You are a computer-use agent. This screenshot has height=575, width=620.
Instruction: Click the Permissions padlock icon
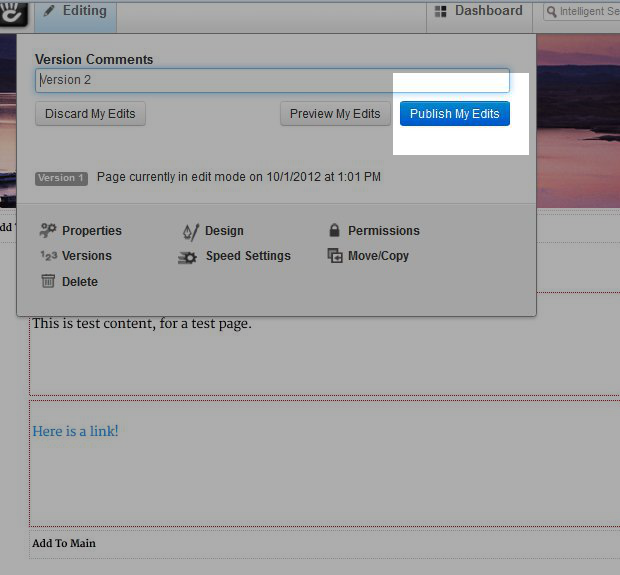[x=334, y=231]
